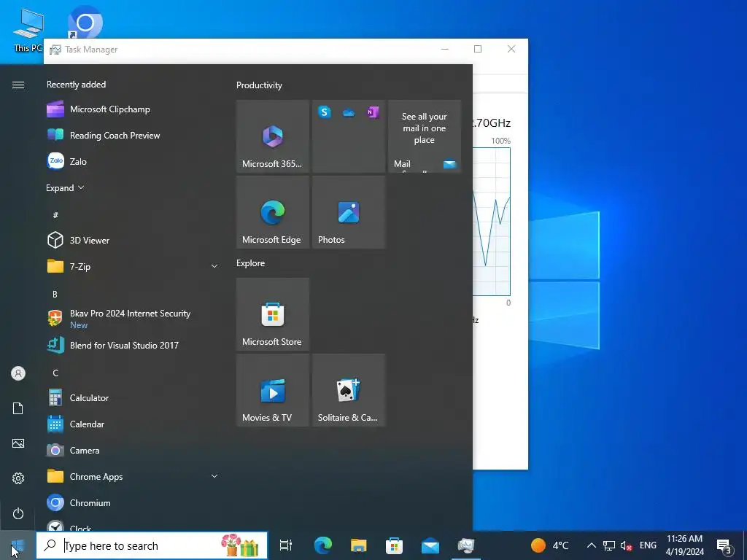This screenshot has width=747, height=560.
Task: Open Chromium desktop shortcut
Action: tap(85, 22)
